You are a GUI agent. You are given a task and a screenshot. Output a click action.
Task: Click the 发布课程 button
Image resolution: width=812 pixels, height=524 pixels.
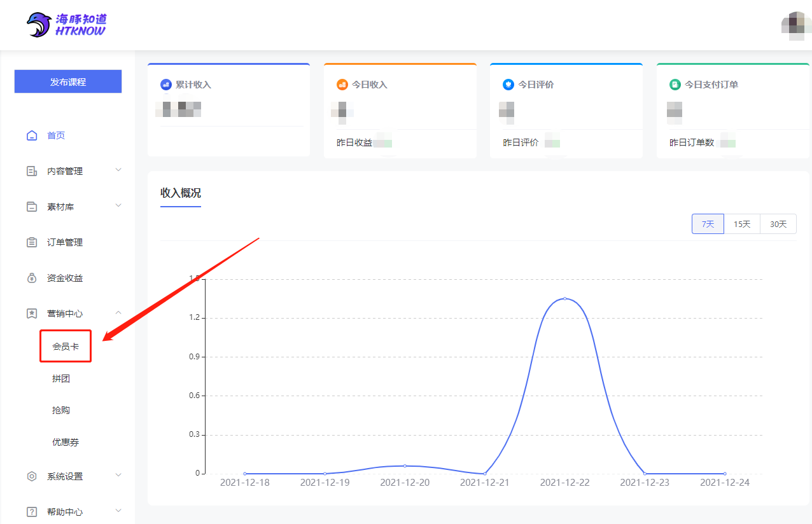68,81
